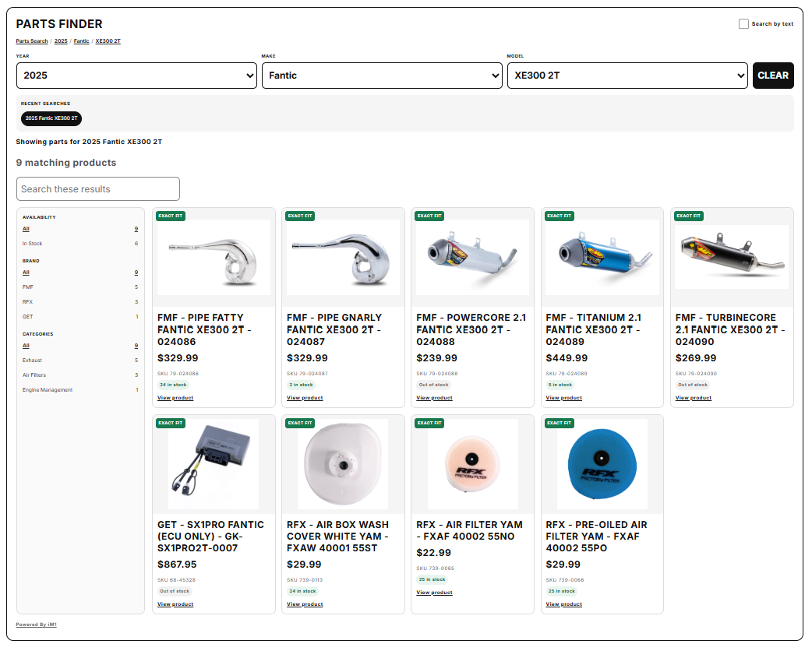Click Exact Fit badge on GET SX1PRO card

[171, 424]
